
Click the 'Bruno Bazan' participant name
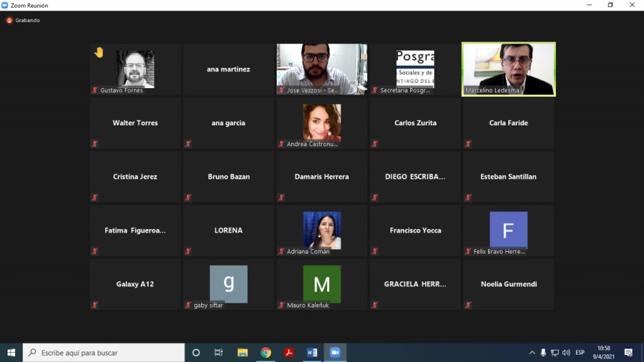(x=229, y=176)
